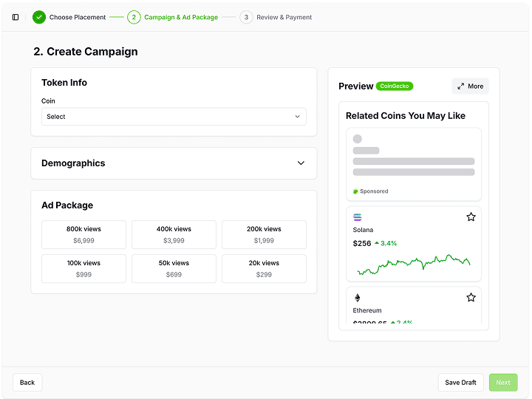Click the Ethereum logo icon
Image resolution: width=532 pixels, height=399 pixels.
pyautogui.click(x=358, y=298)
